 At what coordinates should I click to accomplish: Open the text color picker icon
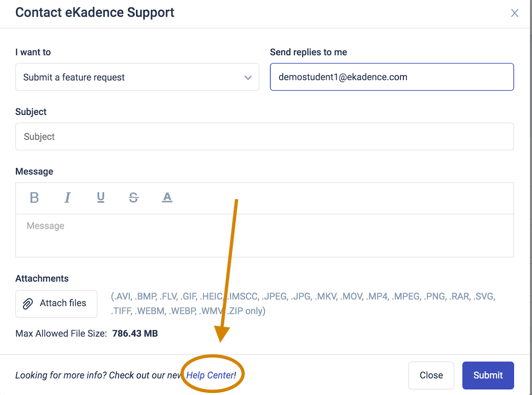click(x=167, y=198)
